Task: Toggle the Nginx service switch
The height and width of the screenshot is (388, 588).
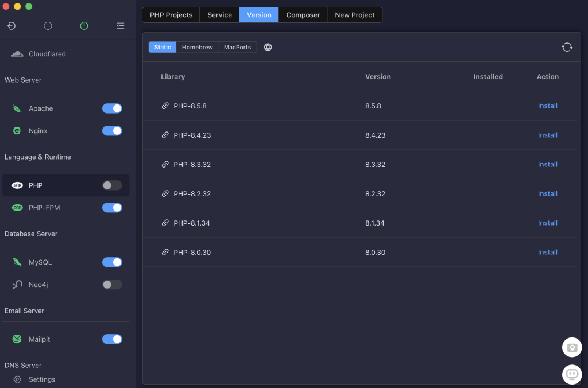Action: coord(112,131)
